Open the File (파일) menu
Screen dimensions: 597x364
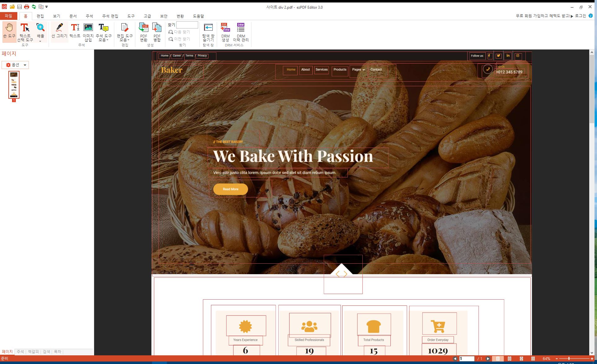click(x=8, y=16)
